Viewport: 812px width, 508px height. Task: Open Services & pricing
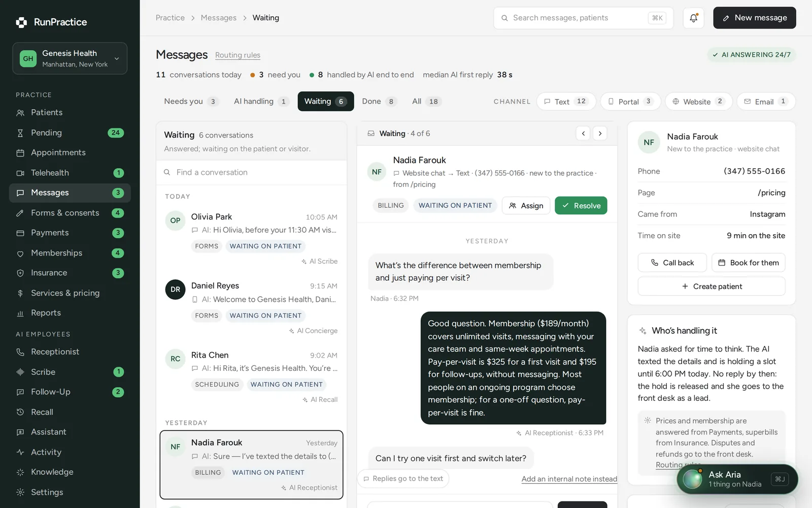(x=70, y=293)
